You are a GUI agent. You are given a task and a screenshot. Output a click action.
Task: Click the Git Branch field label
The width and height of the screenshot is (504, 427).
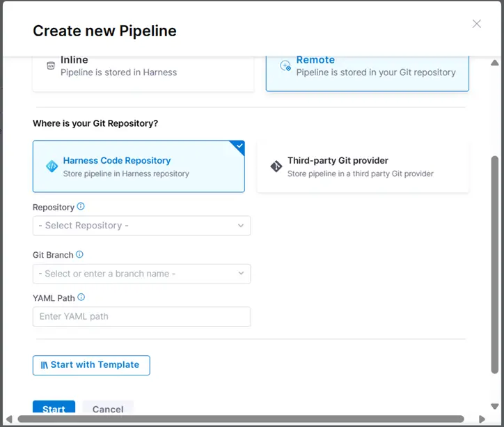click(53, 255)
